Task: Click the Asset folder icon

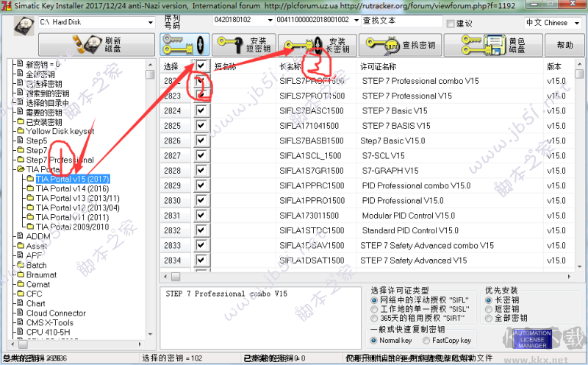Action: [21, 246]
